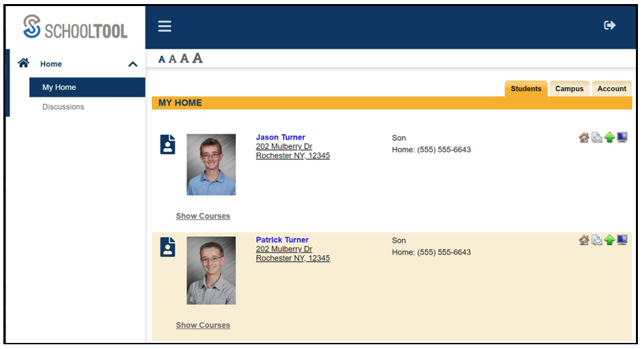Open Jason Turner's student record icon
The height and width of the screenshot is (349, 644).
(167, 144)
